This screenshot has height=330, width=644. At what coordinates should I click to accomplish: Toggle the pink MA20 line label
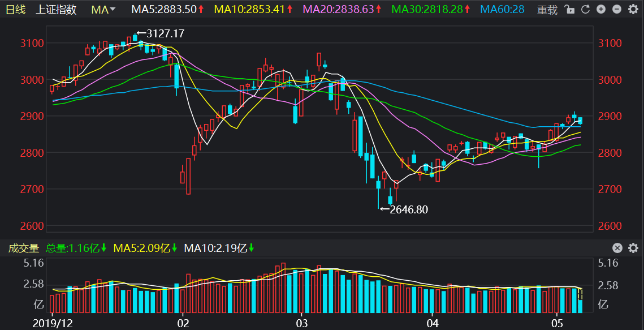[342, 10]
